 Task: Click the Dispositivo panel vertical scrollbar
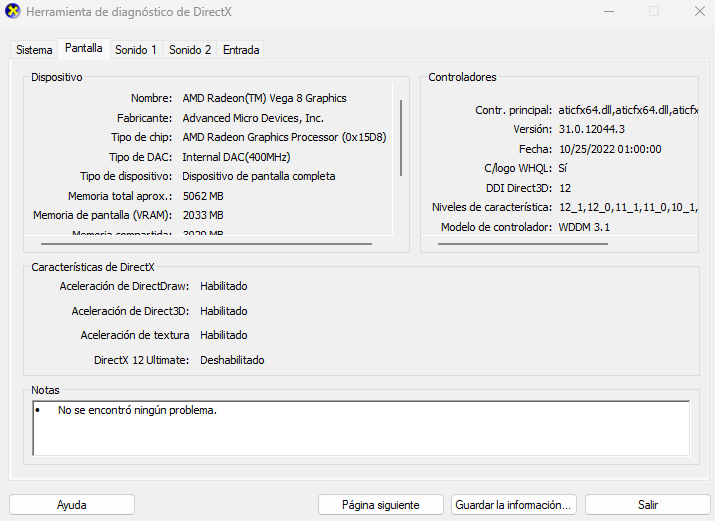[401, 138]
